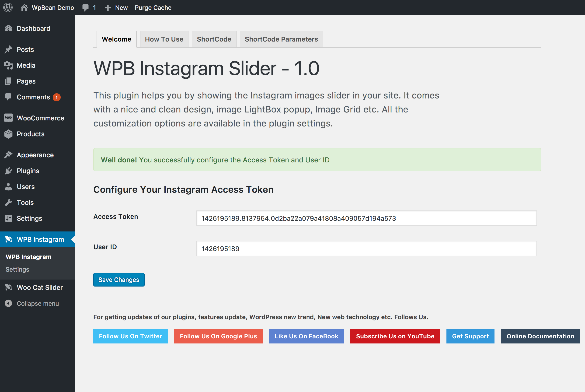Open the Comments menu item
The image size is (585, 392).
pos(37,97)
